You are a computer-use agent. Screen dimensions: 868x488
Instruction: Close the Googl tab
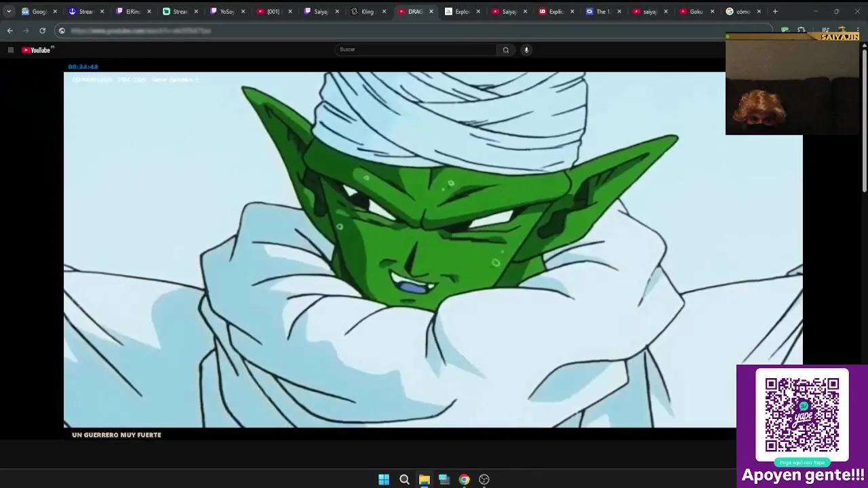click(x=55, y=12)
